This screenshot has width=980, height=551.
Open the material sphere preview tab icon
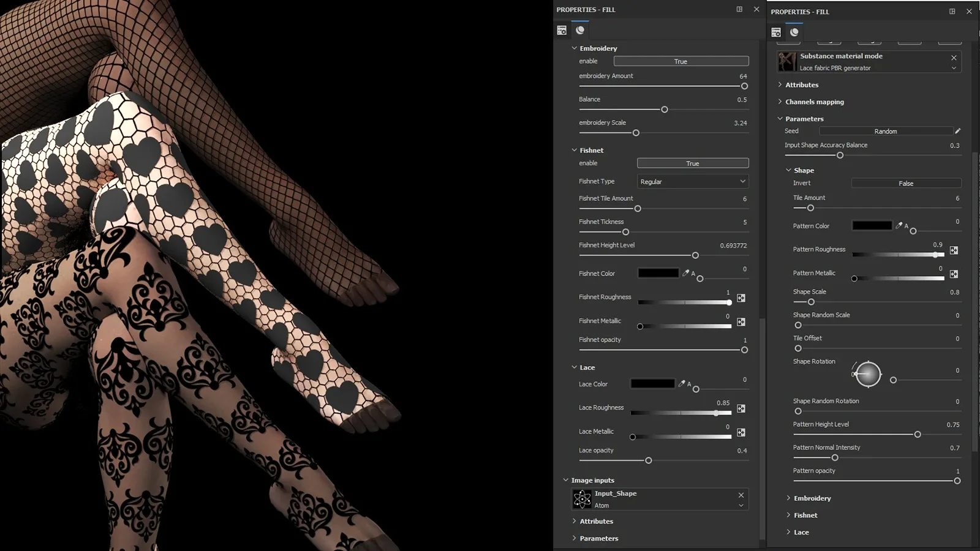pyautogui.click(x=580, y=29)
